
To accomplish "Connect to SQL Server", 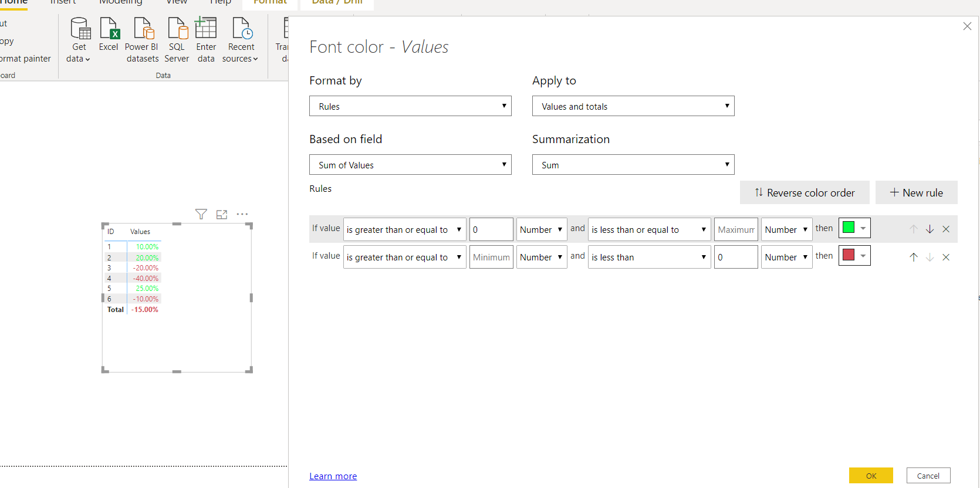I will tap(177, 40).
